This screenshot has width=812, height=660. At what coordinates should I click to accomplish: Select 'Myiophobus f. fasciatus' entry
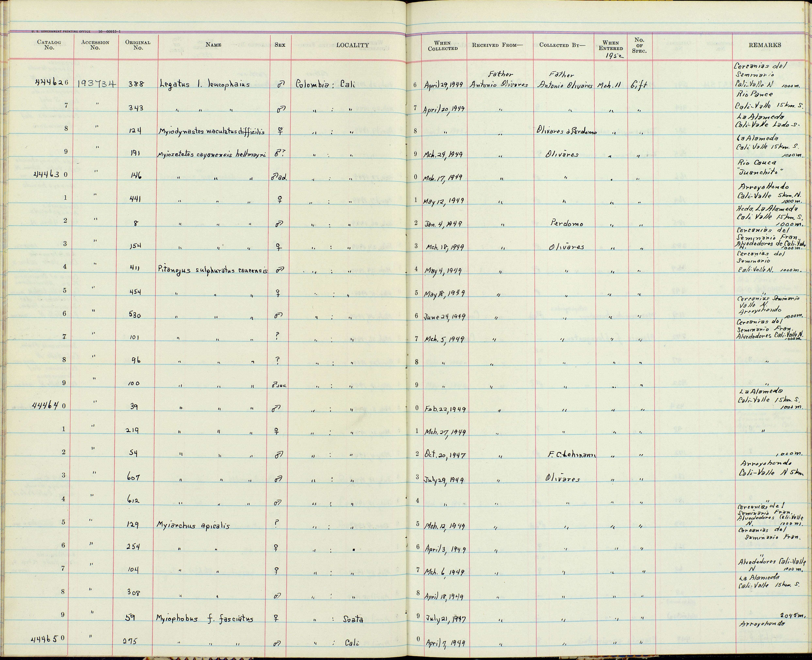[x=205, y=619]
